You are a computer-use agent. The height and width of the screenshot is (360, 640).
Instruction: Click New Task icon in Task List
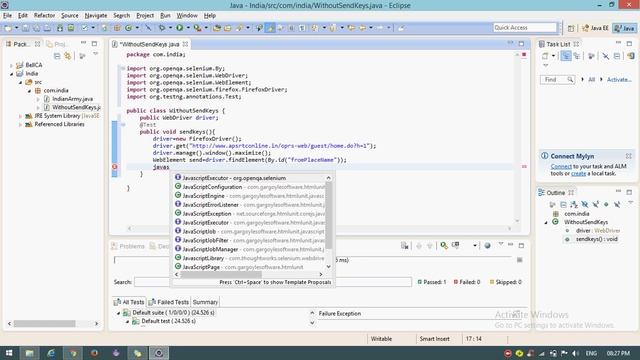[x=545, y=56]
